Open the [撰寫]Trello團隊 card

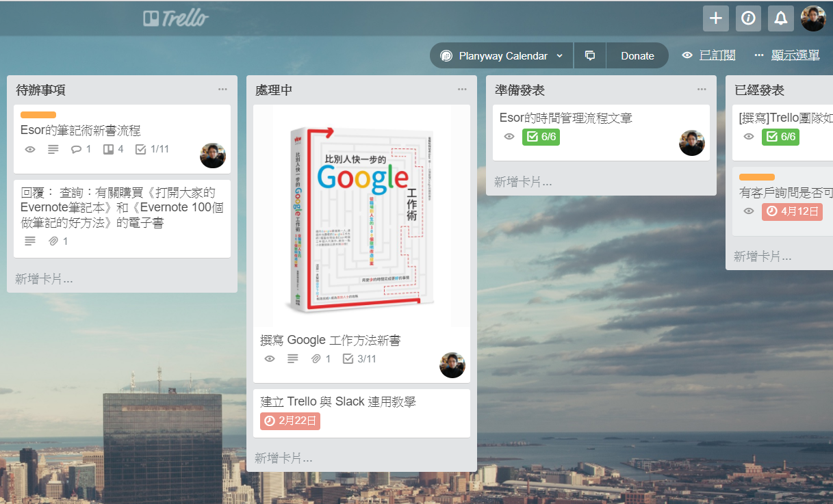click(782, 133)
